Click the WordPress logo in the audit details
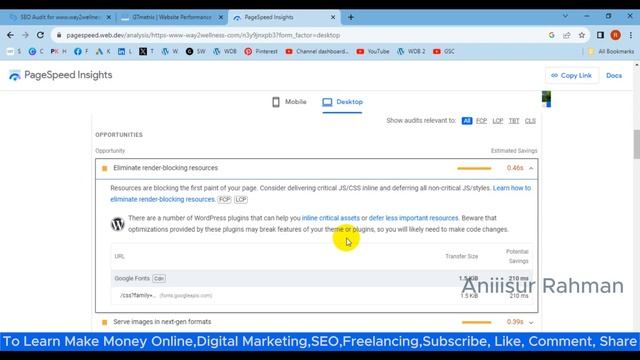This screenshot has height=360, width=640. click(x=118, y=224)
